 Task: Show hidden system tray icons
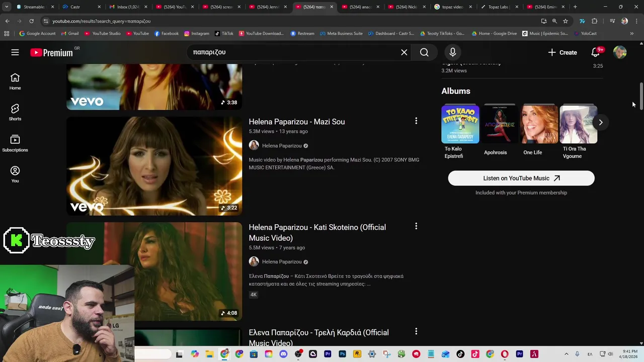pos(566,354)
